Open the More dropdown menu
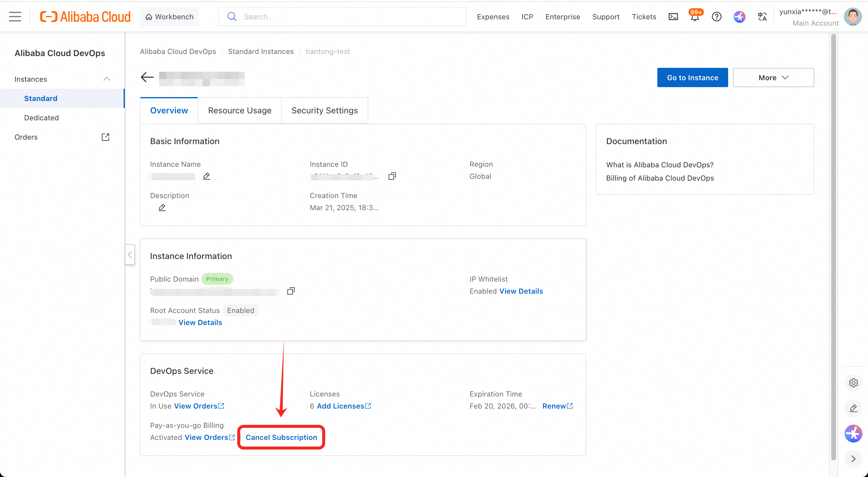Image resolution: width=868 pixels, height=477 pixels. pyautogui.click(x=773, y=77)
